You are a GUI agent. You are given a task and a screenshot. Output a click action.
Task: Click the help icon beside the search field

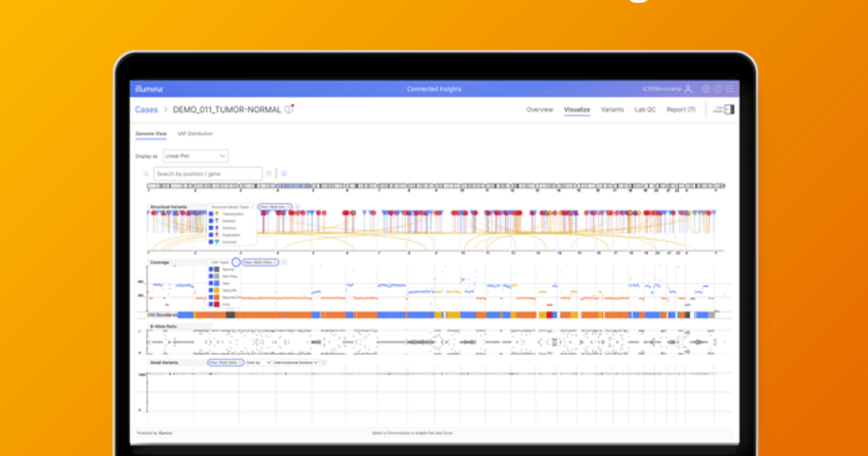(268, 173)
